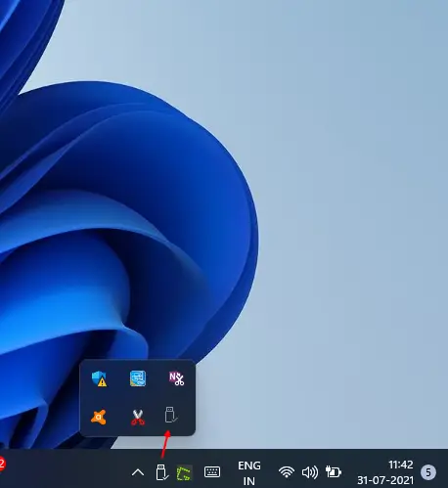The width and height of the screenshot is (448, 488).
Task: Click the USB eject icon on the taskbar
Action: pos(162,472)
